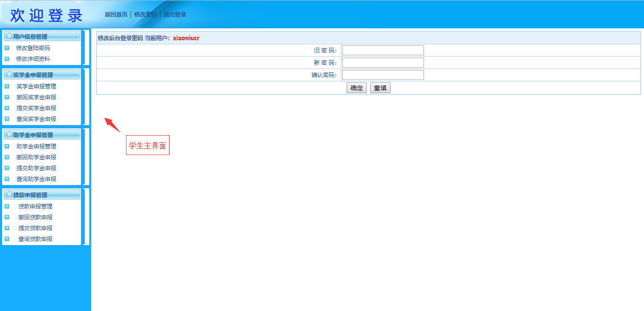
Task: Choose 退出登录 to log out
Action: pos(175,15)
